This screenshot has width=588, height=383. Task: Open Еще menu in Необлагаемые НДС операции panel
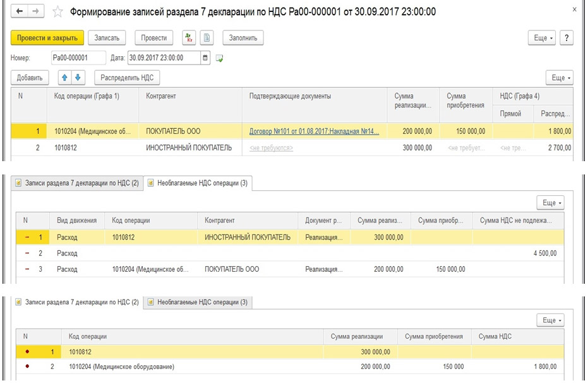pyautogui.click(x=549, y=203)
